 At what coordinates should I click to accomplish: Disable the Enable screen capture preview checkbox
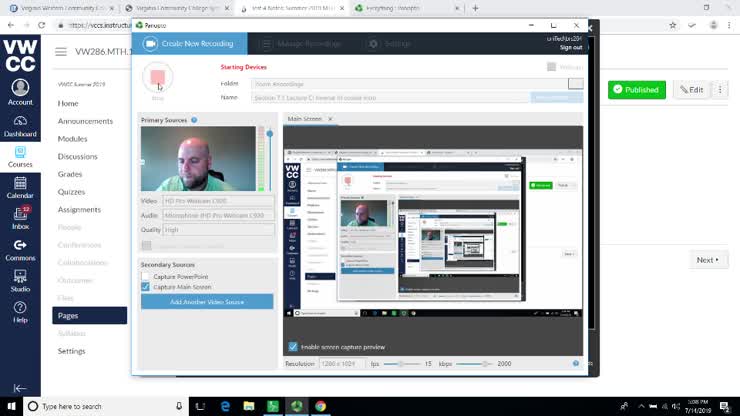293,346
